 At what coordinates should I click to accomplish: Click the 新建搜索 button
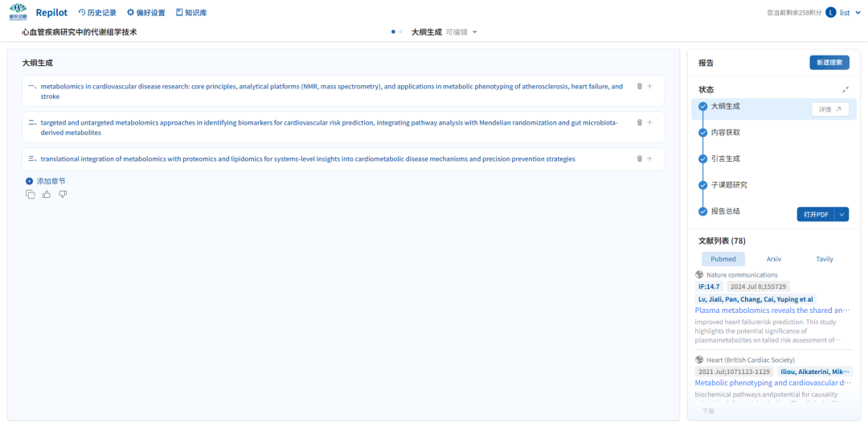coord(829,63)
